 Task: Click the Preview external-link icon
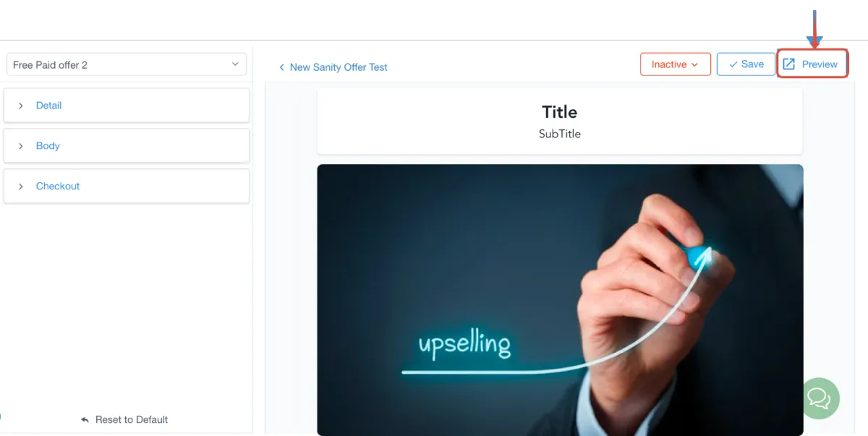pyautogui.click(x=789, y=64)
